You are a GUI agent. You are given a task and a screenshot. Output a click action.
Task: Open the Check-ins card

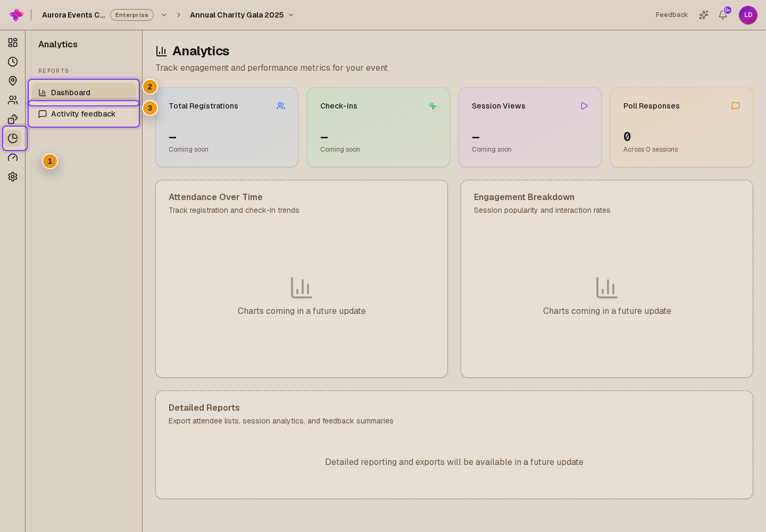[x=379, y=127]
